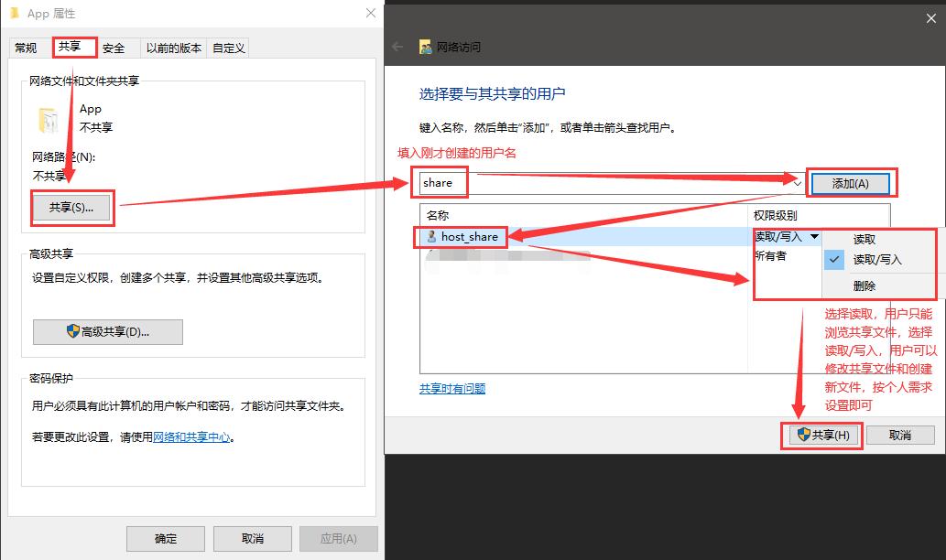Image resolution: width=946 pixels, height=560 pixels.
Task: Click the 共享(S) button
Action: point(71,208)
